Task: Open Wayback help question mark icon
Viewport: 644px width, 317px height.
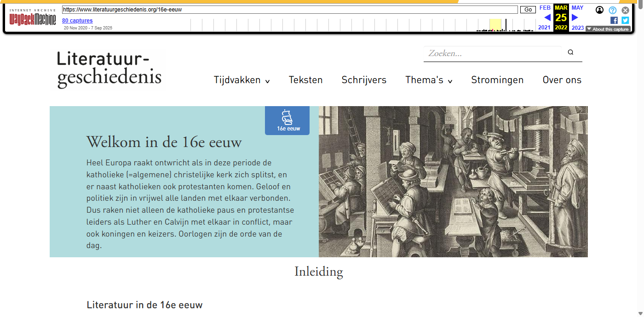Action: click(x=612, y=10)
